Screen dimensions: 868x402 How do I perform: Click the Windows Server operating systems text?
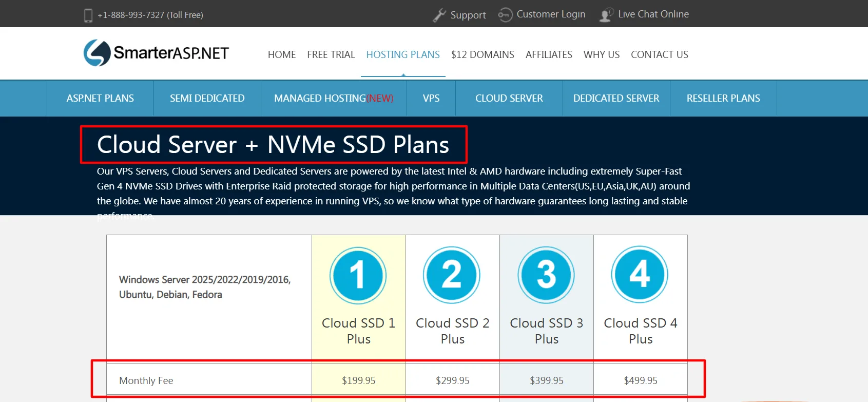[x=205, y=287]
